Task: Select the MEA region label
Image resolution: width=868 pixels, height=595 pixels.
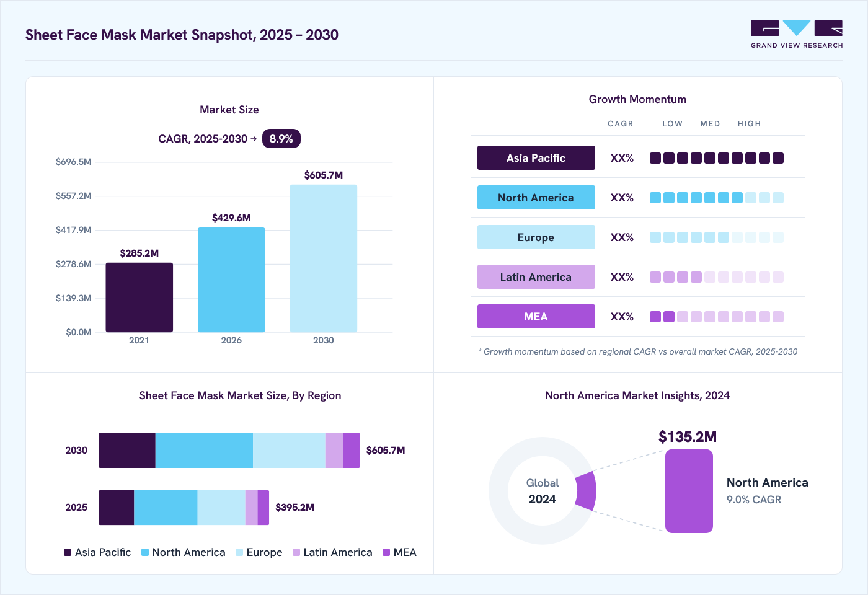Action: (x=536, y=317)
